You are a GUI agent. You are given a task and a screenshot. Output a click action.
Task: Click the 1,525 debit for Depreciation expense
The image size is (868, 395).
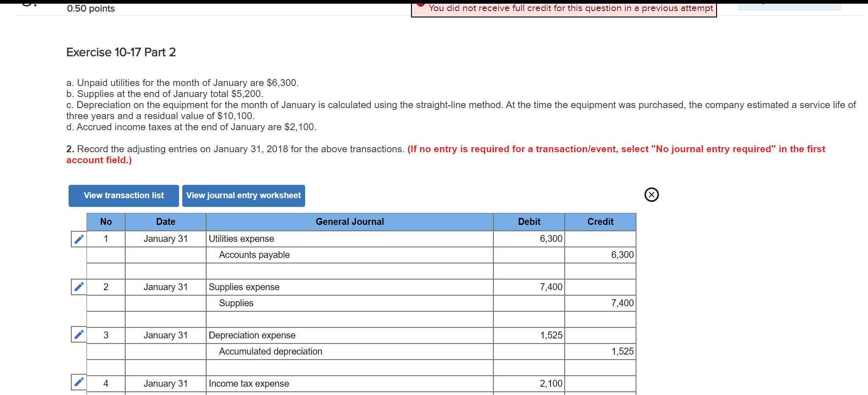(529, 335)
